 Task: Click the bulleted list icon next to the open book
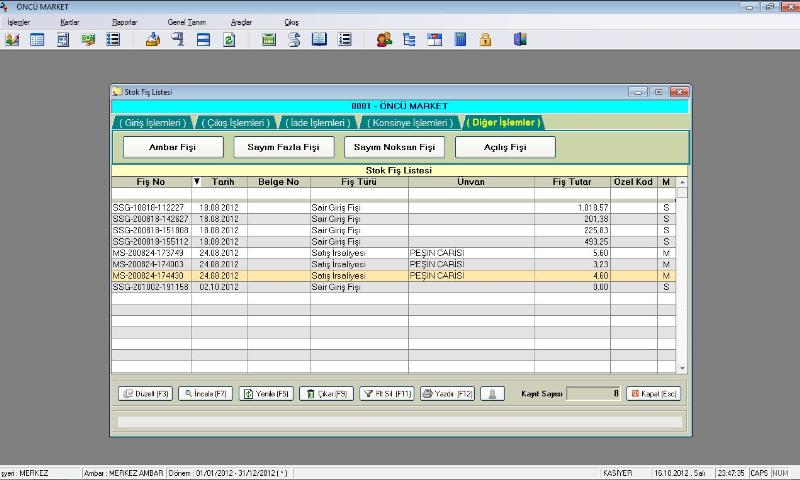(345, 40)
